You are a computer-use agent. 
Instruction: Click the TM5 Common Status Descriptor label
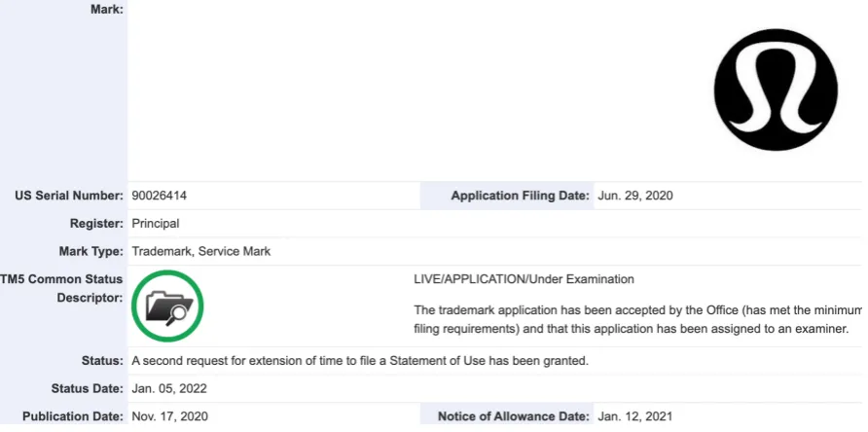[x=61, y=289]
